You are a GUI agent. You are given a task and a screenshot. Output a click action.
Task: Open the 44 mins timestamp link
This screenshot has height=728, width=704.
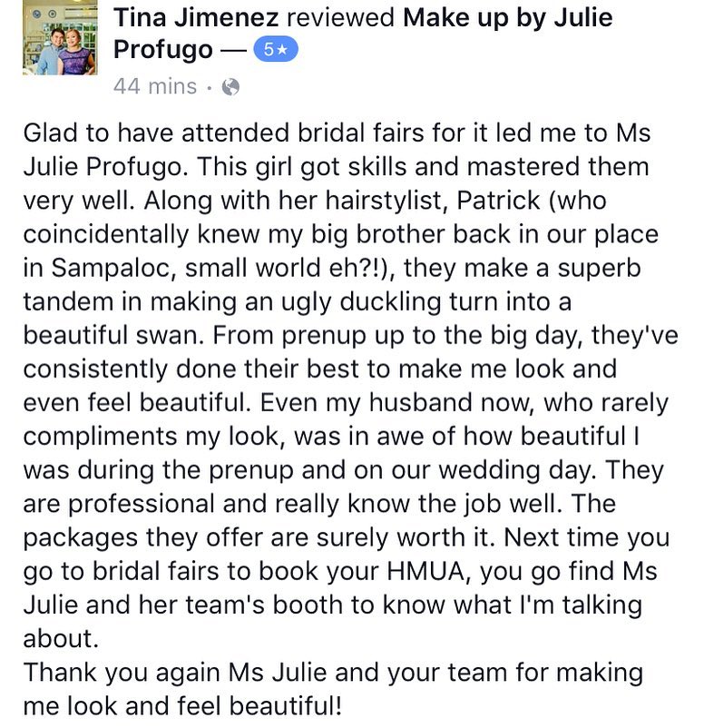coord(155,86)
